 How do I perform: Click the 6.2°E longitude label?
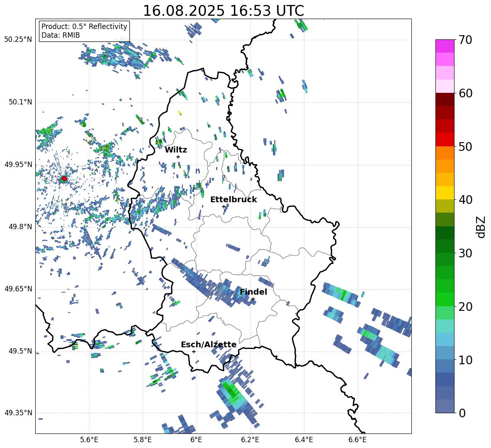250,440
